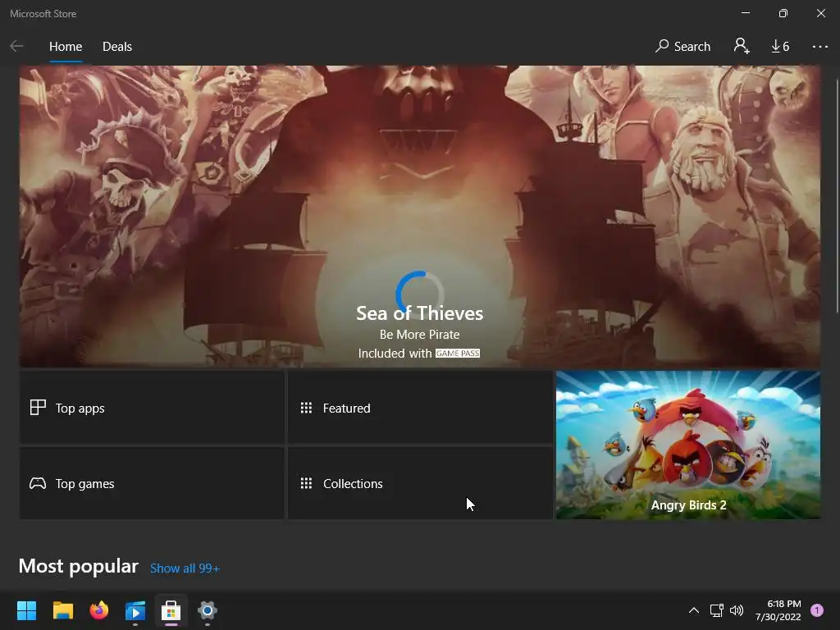Open the Sea of Thieves banner
The height and width of the screenshot is (630, 840).
[x=419, y=217]
